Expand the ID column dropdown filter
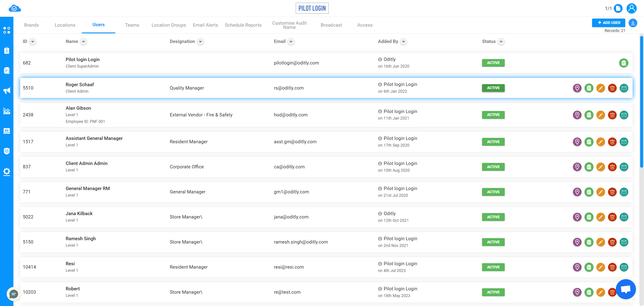Image resolution: width=644 pixels, height=306 pixels. click(x=32, y=41)
